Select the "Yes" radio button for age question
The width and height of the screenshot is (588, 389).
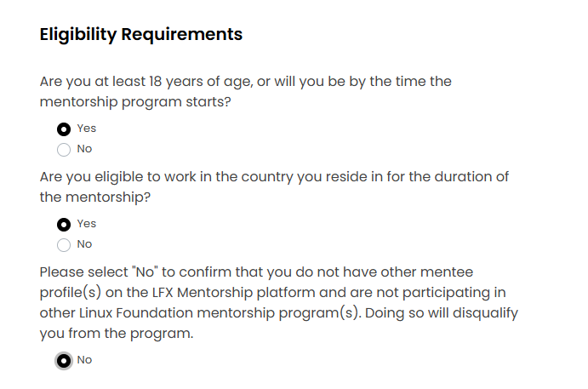[x=64, y=129]
